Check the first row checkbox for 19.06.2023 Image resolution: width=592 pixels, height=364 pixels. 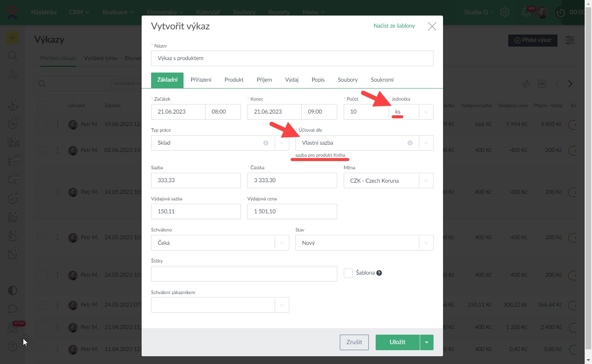click(x=41, y=125)
